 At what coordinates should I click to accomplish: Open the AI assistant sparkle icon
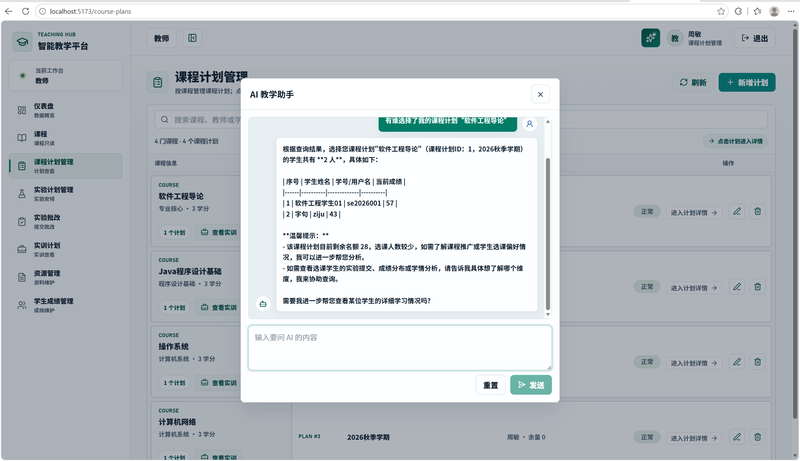tap(651, 38)
